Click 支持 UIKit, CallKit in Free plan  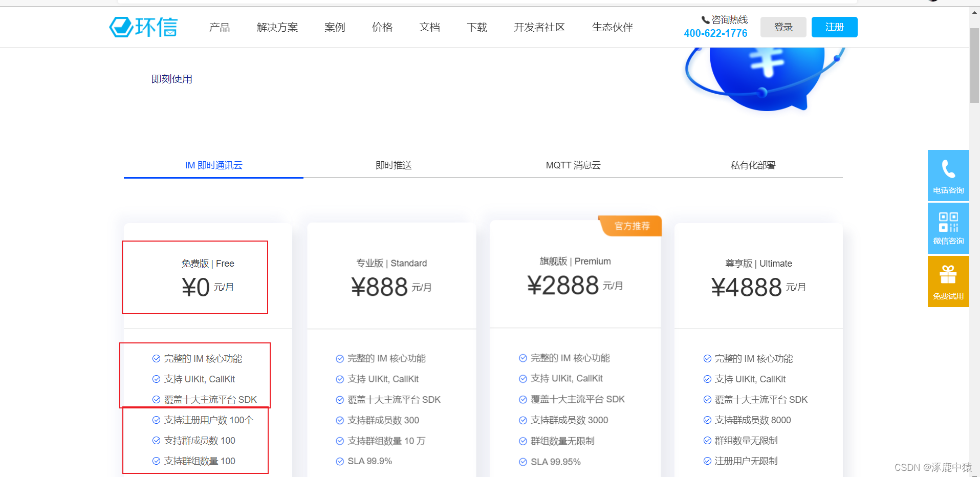pyautogui.click(x=200, y=379)
